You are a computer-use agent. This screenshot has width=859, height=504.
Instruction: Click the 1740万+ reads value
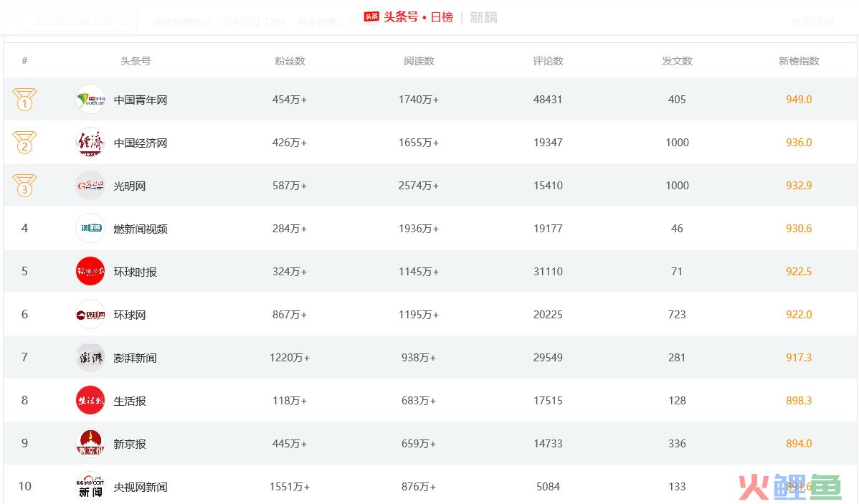pyautogui.click(x=419, y=99)
